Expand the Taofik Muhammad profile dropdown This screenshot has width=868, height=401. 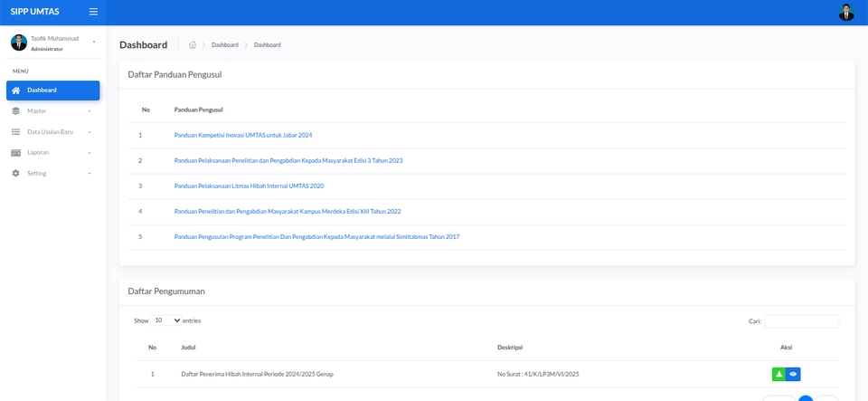click(94, 43)
